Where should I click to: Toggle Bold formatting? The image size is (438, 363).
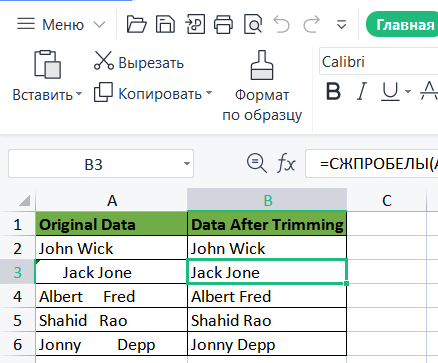pyautogui.click(x=333, y=91)
